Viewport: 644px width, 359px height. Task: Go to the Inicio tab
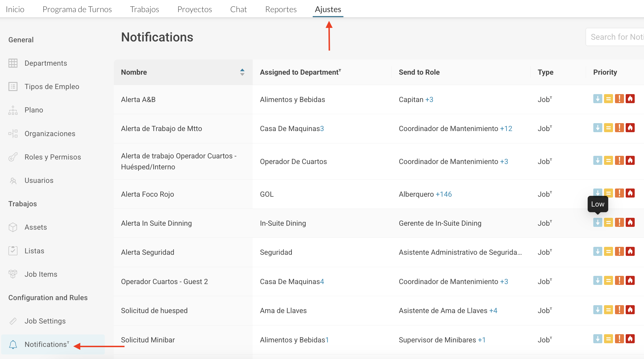coord(15,9)
